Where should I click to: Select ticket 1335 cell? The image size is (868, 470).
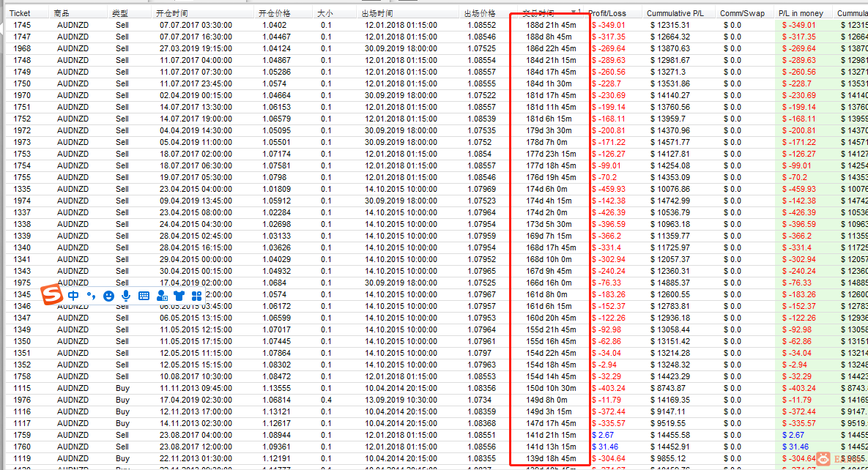(x=22, y=189)
